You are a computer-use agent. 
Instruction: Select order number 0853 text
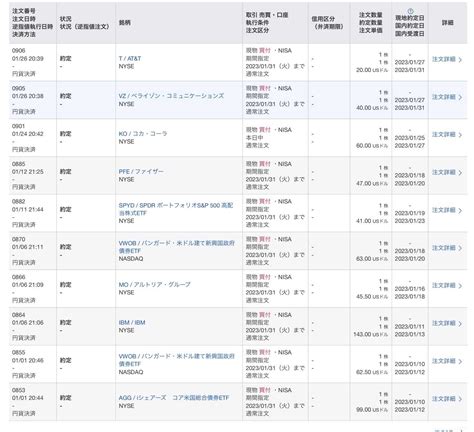click(19, 390)
